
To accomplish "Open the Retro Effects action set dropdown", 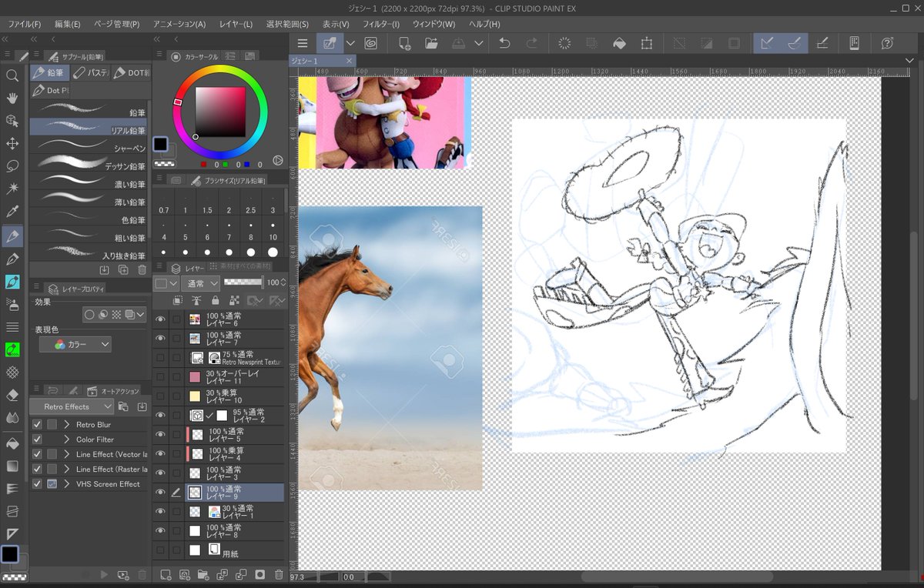I will [x=72, y=406].
